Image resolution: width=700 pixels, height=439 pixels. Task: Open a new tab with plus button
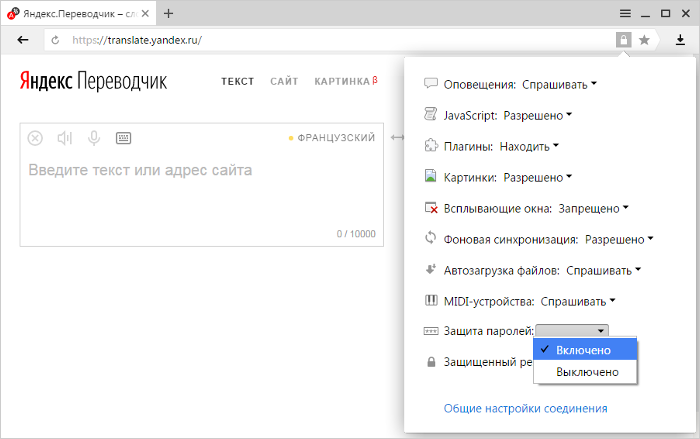168,13
